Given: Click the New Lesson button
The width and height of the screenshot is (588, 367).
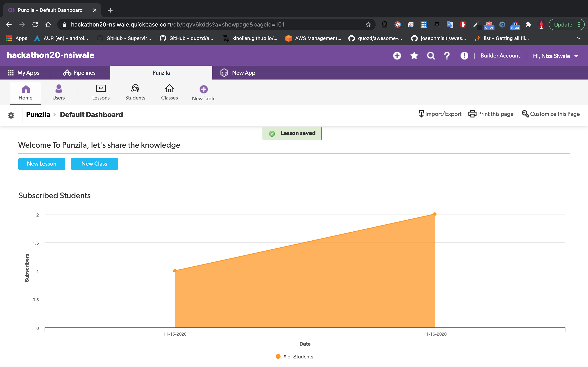Looking at the screenshot, I should click(42, 164).
